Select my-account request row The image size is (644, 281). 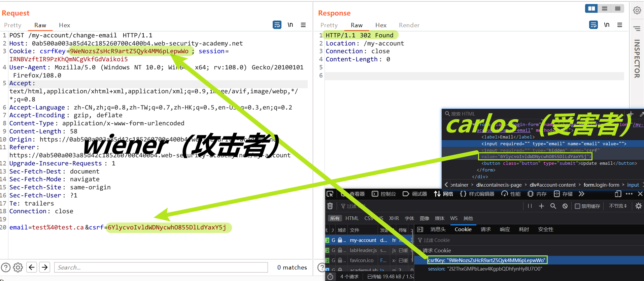tap(363, 240)
